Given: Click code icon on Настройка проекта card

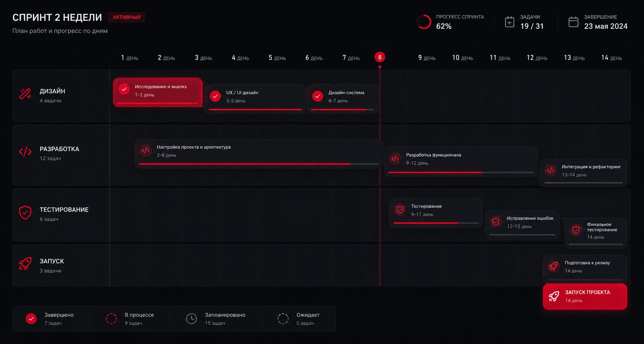Looking at the screenshot, I should (146, 151).
